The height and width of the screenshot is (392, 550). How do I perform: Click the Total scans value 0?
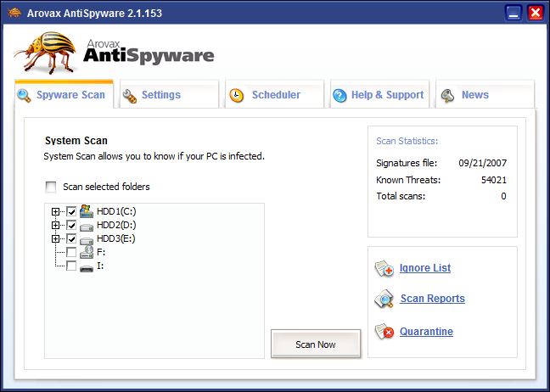[x=503, y=196]
